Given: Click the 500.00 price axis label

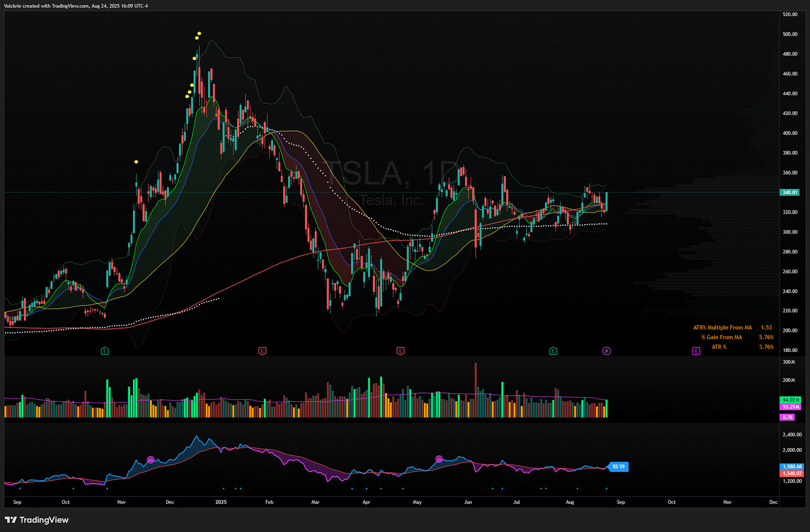Looking at the screenshot, I should click(x=790, y=34).
